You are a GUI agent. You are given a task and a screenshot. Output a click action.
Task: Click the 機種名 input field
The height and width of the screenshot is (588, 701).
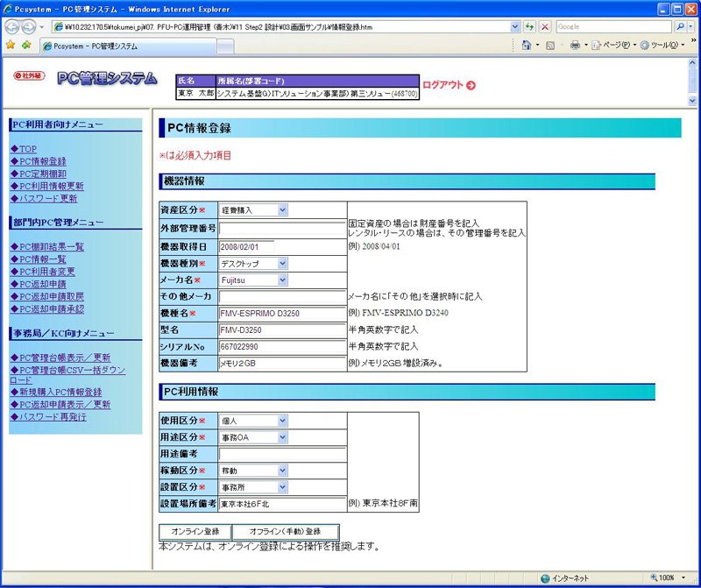tap(282, 314)
